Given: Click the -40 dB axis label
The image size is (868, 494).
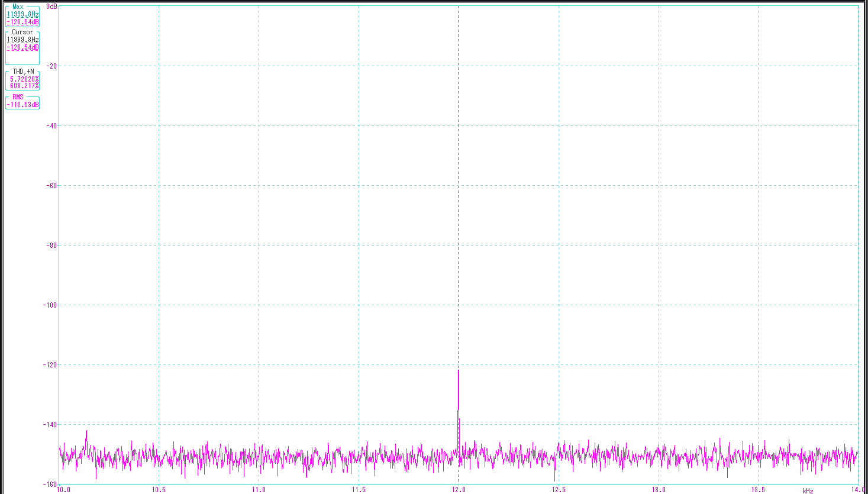Looking at the screenshot, I should [x=52, y=126].
